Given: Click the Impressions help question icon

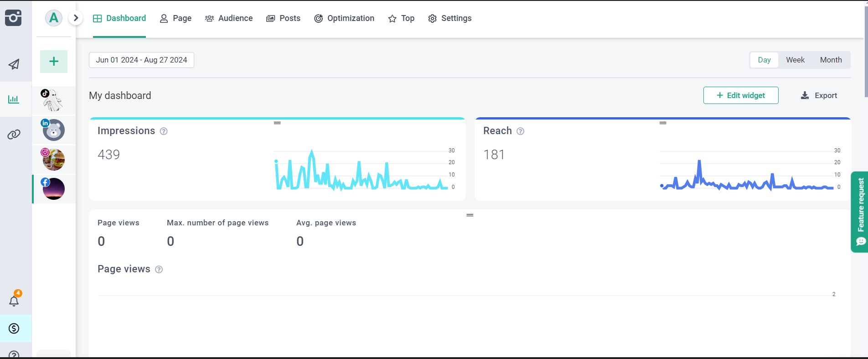Looking at the screenshot, I should [x=164, y=131].
